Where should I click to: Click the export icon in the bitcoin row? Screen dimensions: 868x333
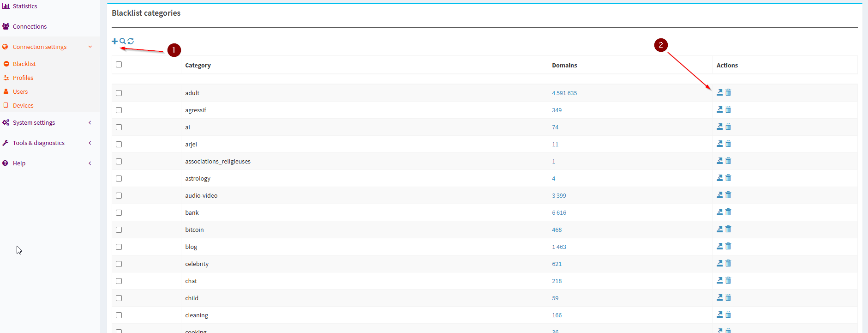(720, 229)
